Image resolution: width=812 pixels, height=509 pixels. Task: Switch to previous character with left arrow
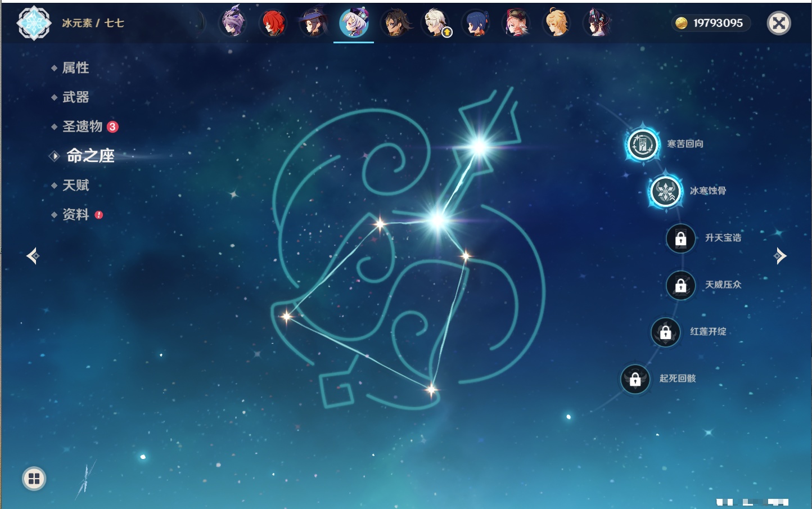click(x=33, y=256)
